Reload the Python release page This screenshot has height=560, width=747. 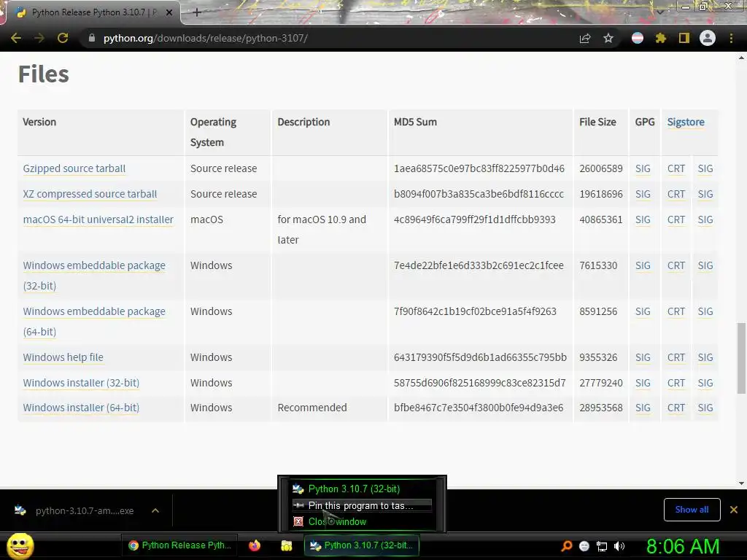click(x=63, y=38)
